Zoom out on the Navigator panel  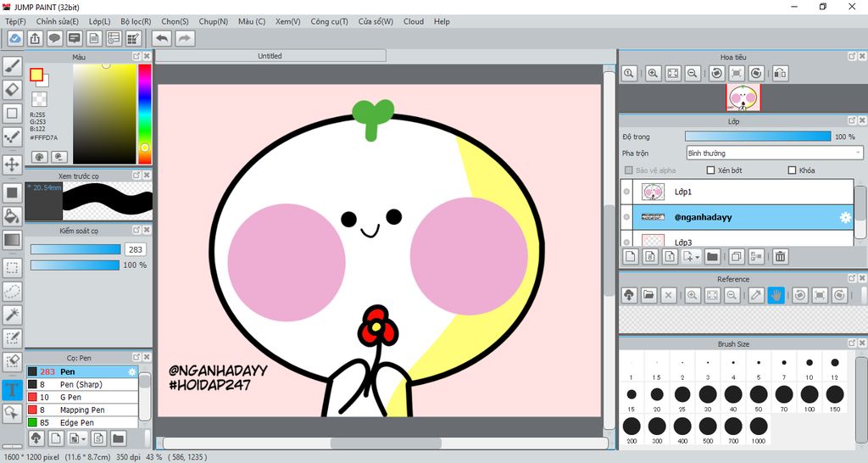pyautogui.click(x=692, y=73)
